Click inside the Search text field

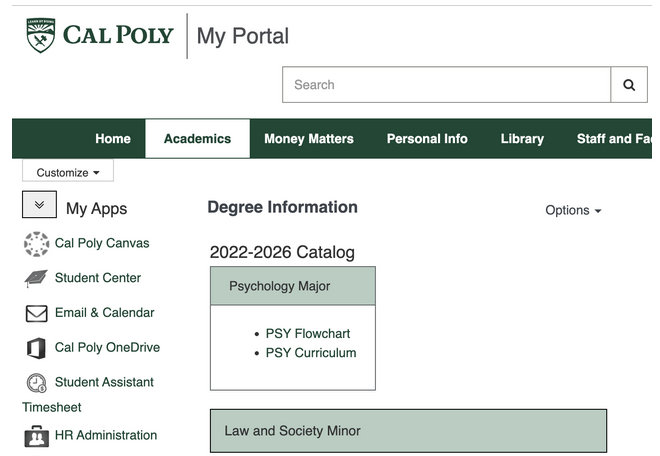pos(446,85)
